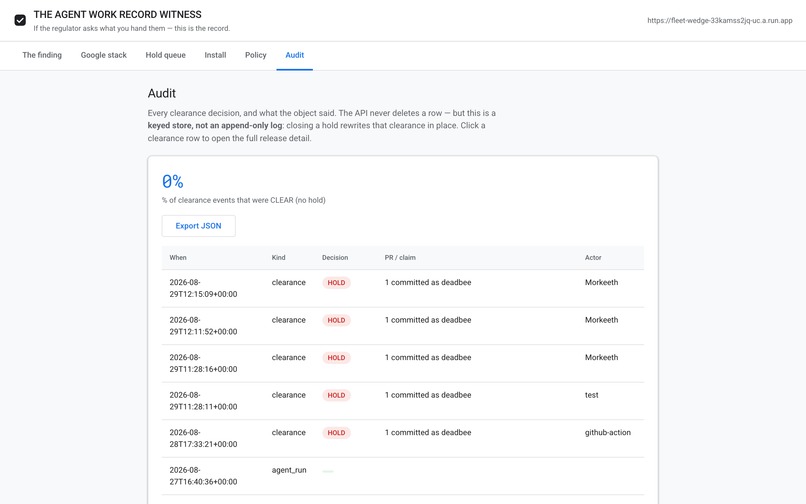
Task: Select the Policy tab
Action: click(255, 55)
